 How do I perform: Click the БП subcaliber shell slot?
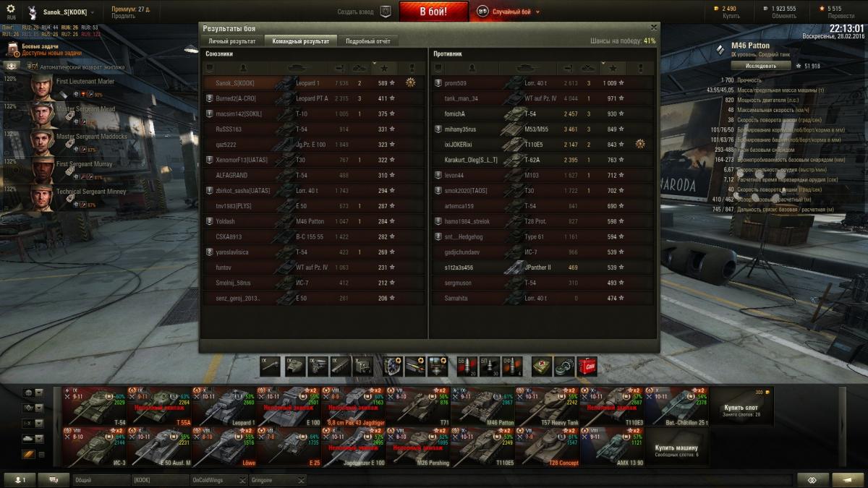point(490,367)
